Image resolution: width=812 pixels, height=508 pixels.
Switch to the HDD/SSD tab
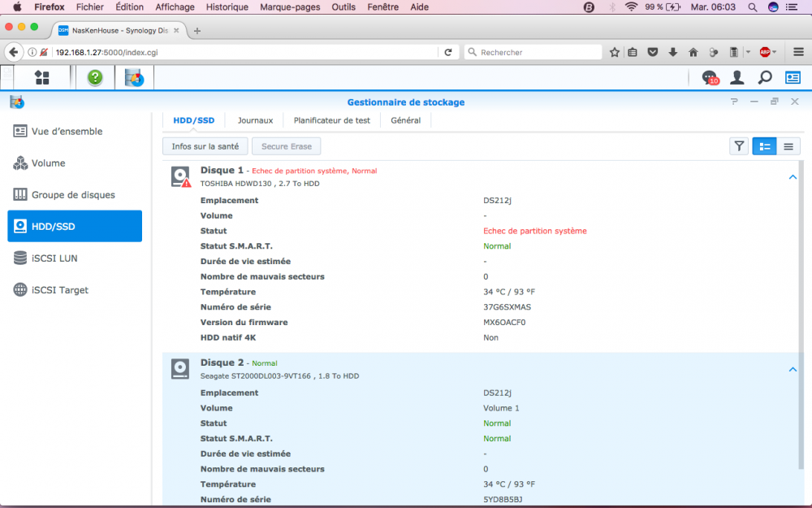click(194, 120)
